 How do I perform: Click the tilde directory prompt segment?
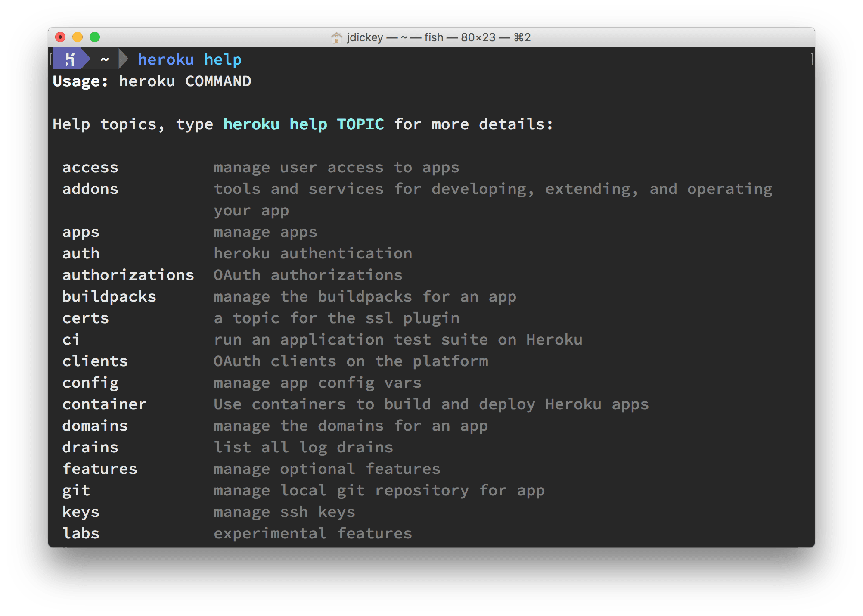click(104, 59)
